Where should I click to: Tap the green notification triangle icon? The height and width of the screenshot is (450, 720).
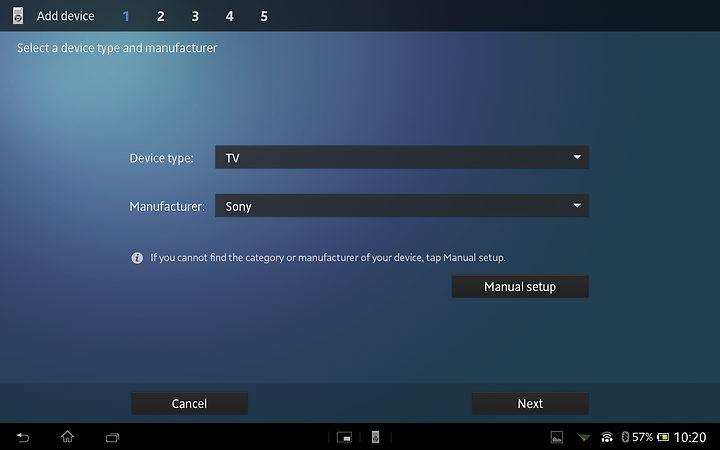[584, 438]
